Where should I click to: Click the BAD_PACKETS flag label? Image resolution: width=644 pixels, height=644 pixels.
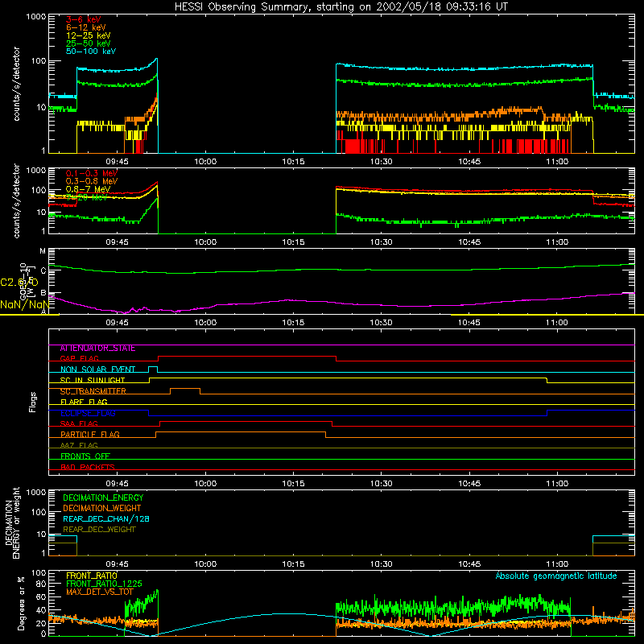[88, 468]
